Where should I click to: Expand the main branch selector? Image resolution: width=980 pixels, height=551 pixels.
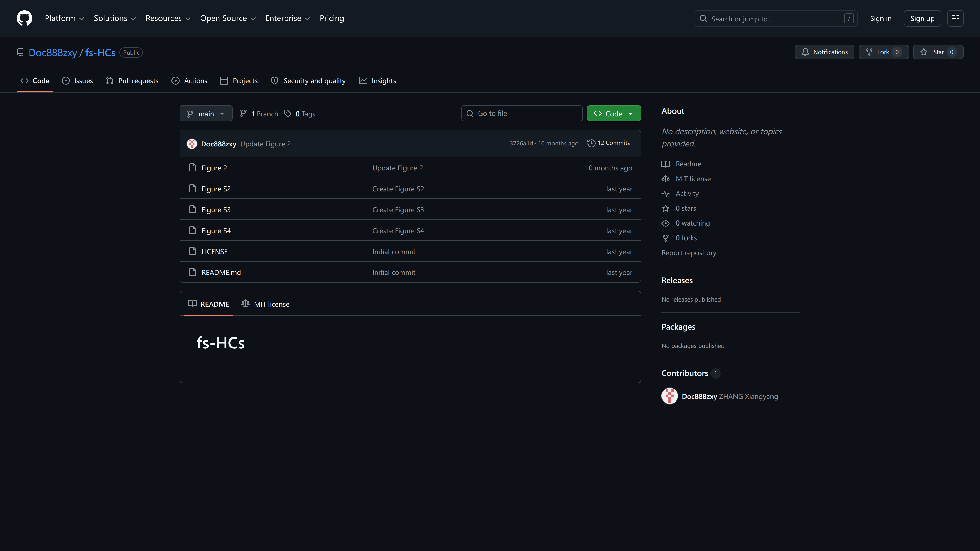point(206,113)
